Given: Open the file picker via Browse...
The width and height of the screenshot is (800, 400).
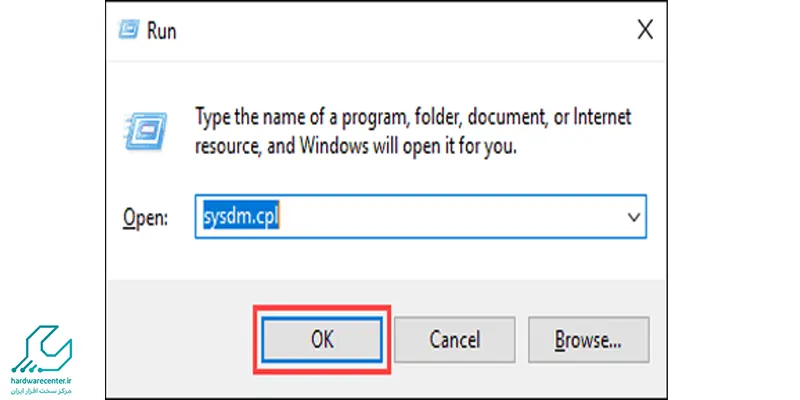Looking at the screenshot, I should [x=588, y=339].
